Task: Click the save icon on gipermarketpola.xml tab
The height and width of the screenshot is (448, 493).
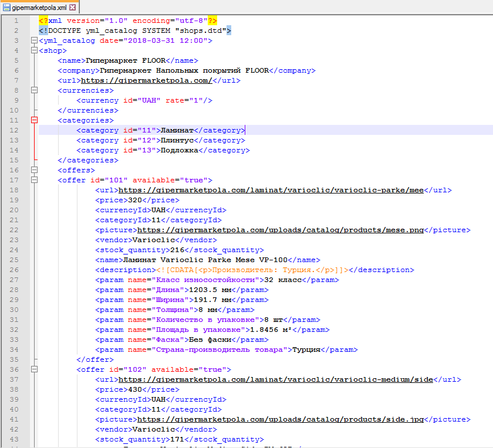Action: click(6, 7)
